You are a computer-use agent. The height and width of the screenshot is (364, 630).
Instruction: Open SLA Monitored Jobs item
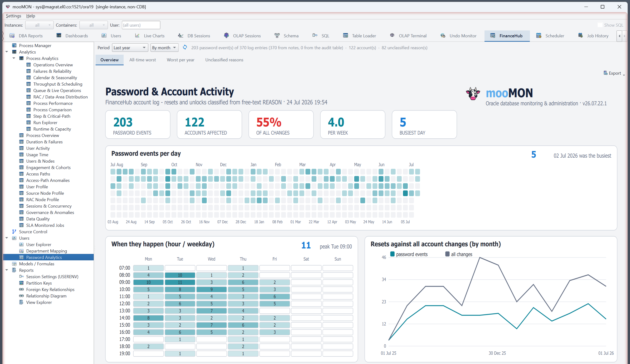click(45, 225)
